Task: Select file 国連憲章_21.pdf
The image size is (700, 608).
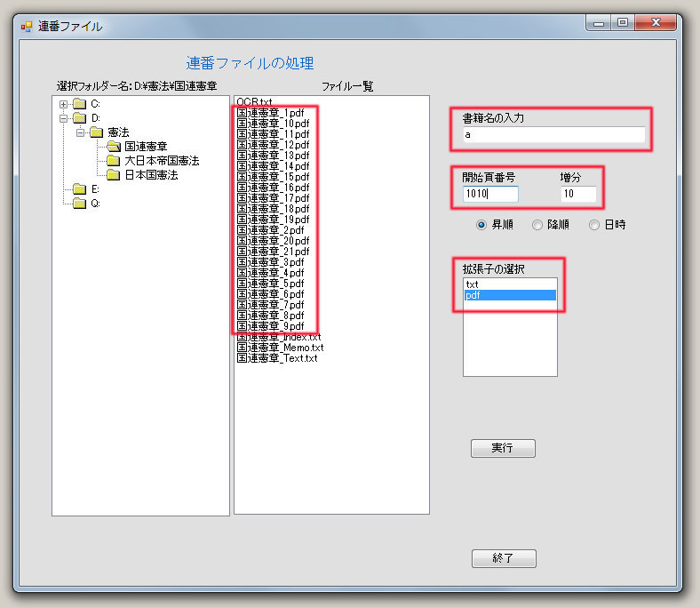Action: [x=273, y=252]
